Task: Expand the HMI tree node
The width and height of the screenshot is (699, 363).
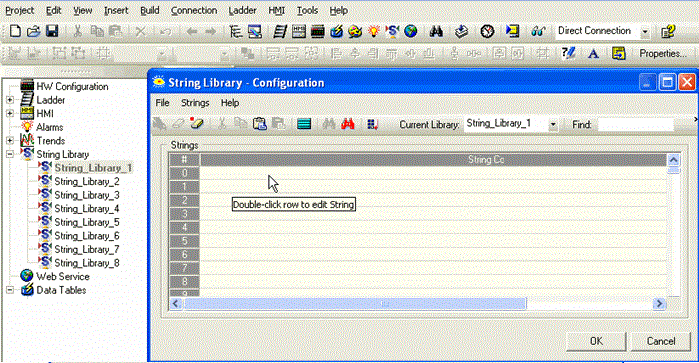Action: pyautogui.click(x=10, y=113)
